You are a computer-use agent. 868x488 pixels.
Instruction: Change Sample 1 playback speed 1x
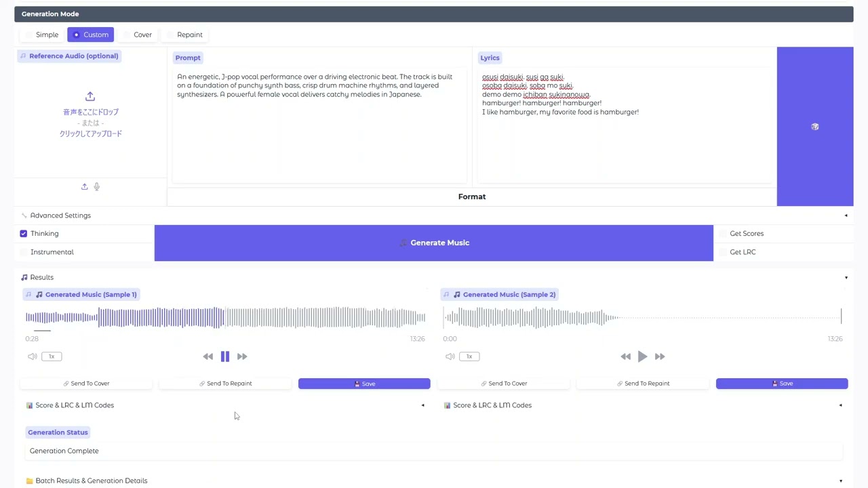pyautogui.click(x=52, y=357)
